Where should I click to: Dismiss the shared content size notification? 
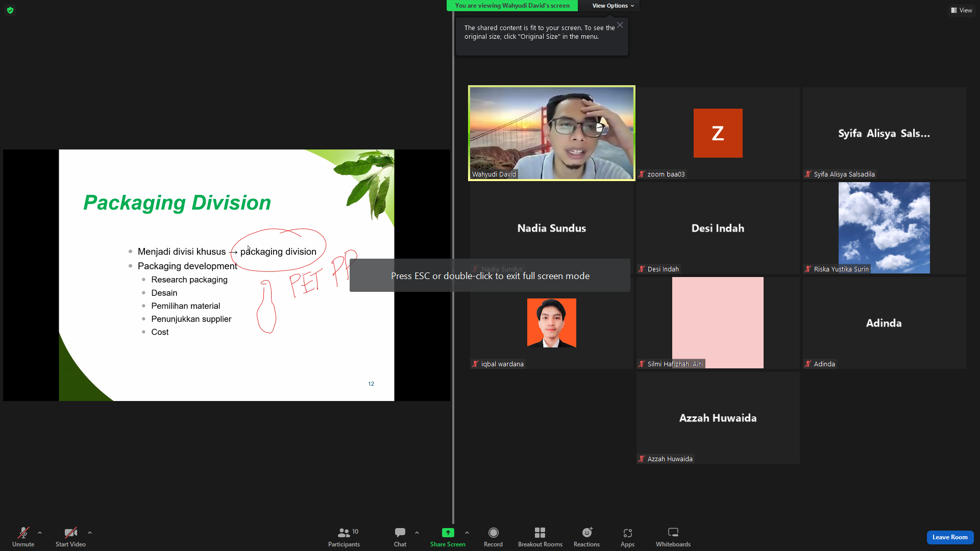coord(620,25)
